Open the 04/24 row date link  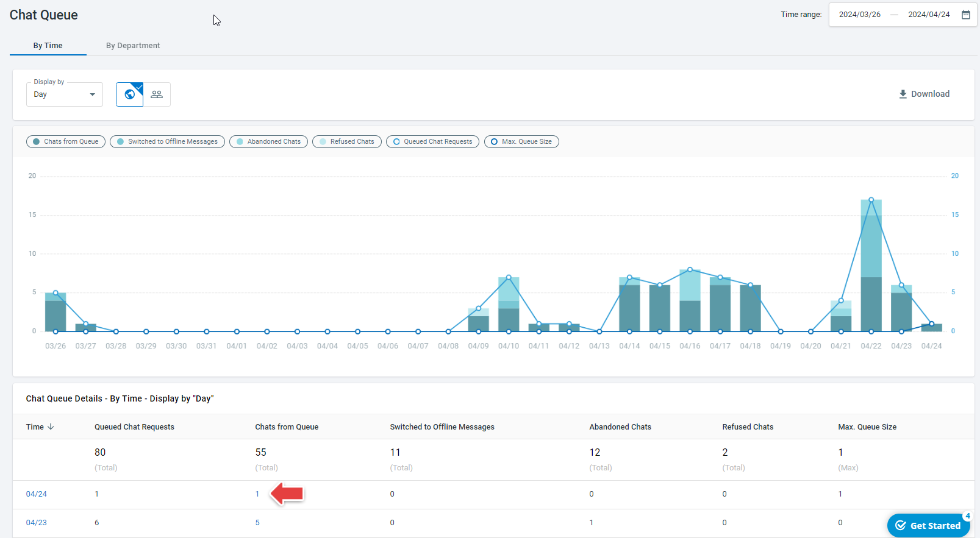37,494
